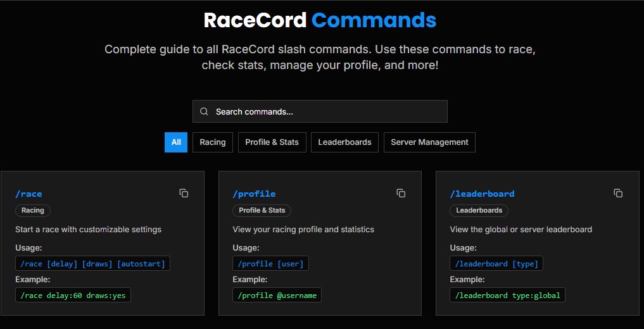Select usage code '/leaderboard [type]'
This screenshot has width=644, height=329.
coord(496,264)
